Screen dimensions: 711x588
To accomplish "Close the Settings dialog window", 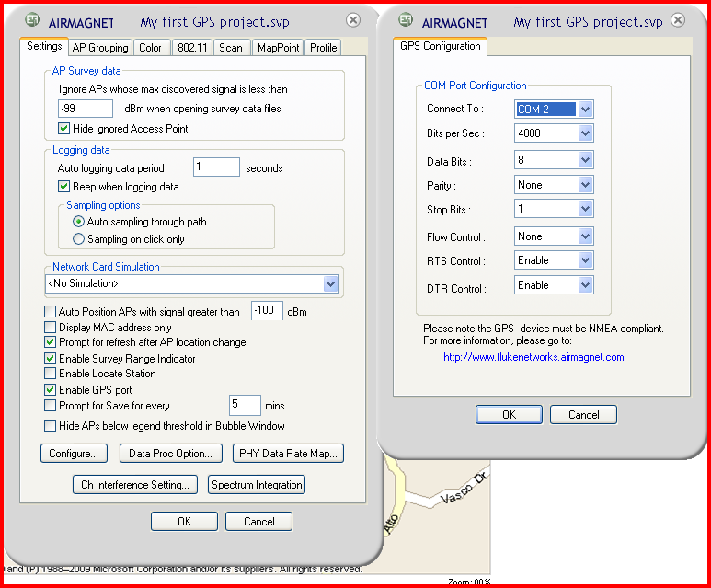I will [353, 20].
